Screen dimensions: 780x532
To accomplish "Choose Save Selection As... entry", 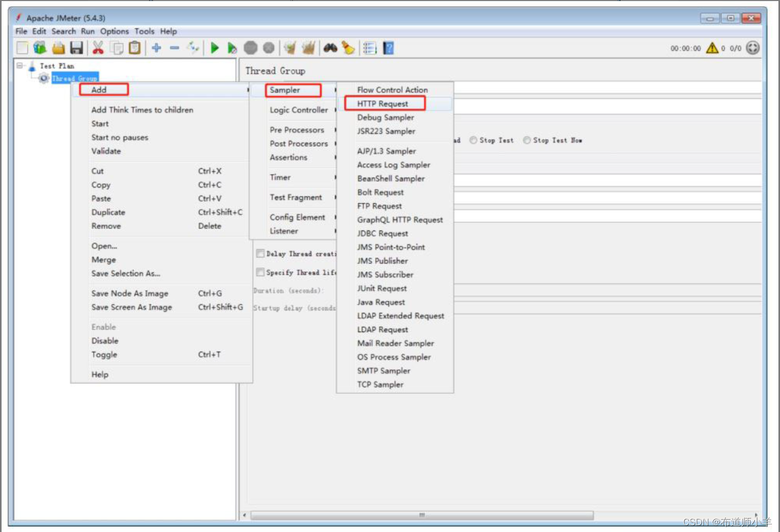I will tap(126, 274).
